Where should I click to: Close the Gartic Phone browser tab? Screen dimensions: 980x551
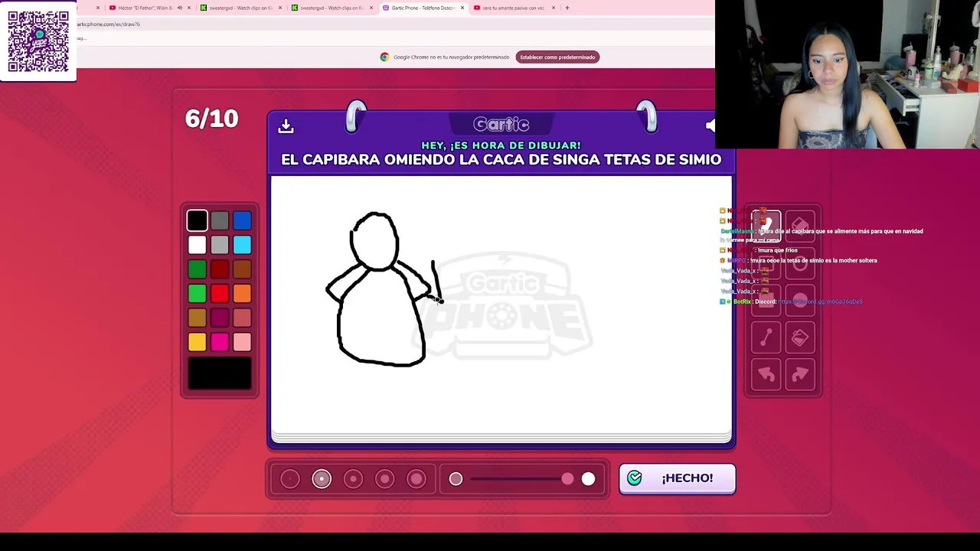(462, 8)
